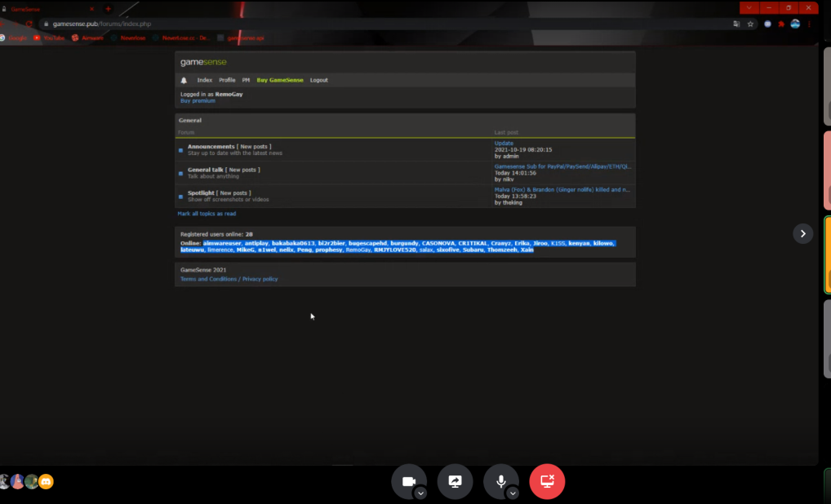Open the gamesense api bookmark

(x=241, y=38)
